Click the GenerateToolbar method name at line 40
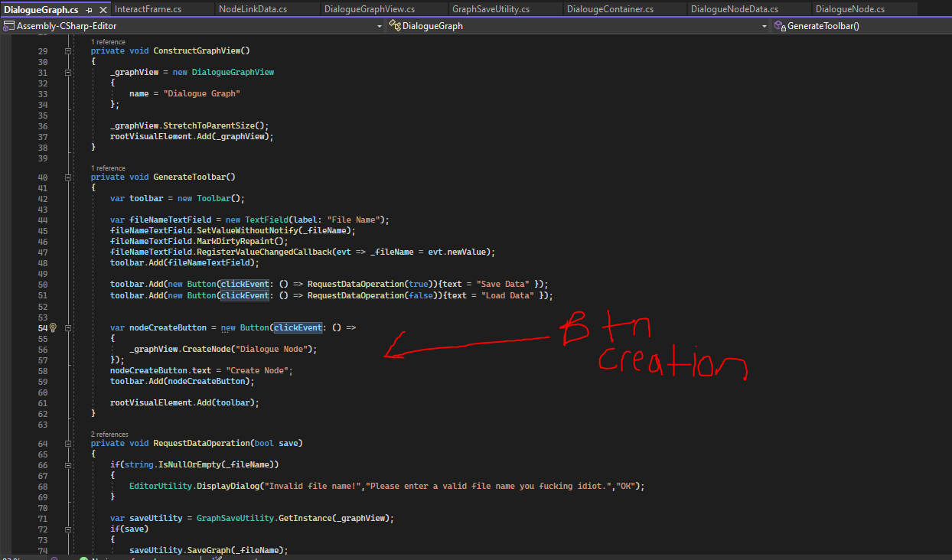This screenshot has width=952, height=560. click(190, 177)
